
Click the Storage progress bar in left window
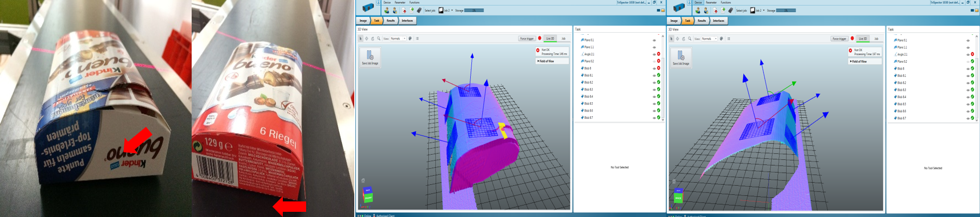click(x=474, y=10)
